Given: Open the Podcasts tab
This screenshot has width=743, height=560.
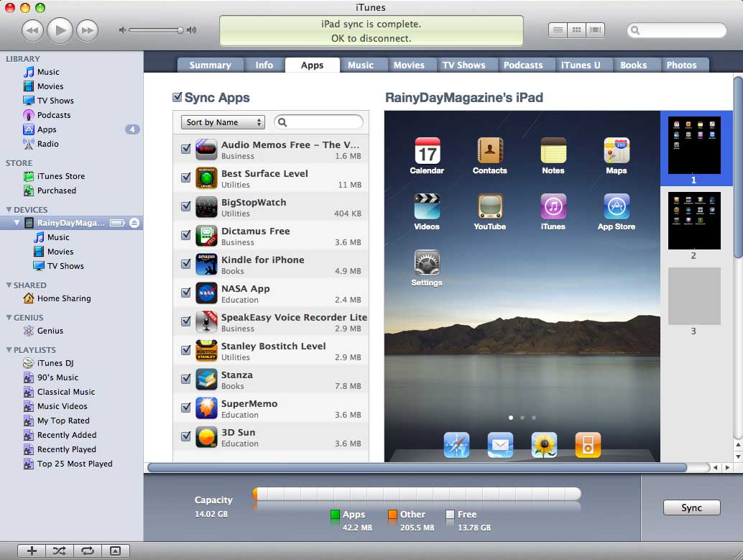Looking at the screenshot, I should [523, 65].
